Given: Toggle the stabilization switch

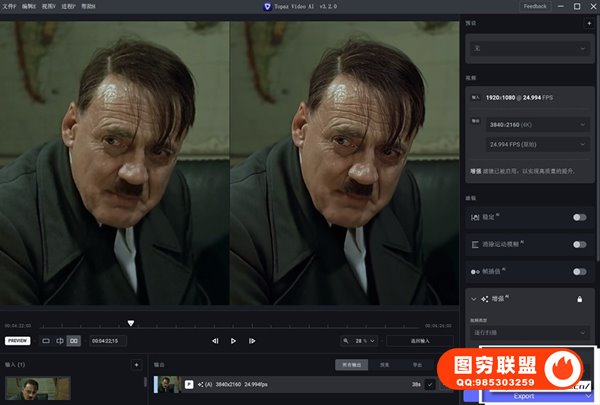Looking at the screenshot, I should pos(578,217).
